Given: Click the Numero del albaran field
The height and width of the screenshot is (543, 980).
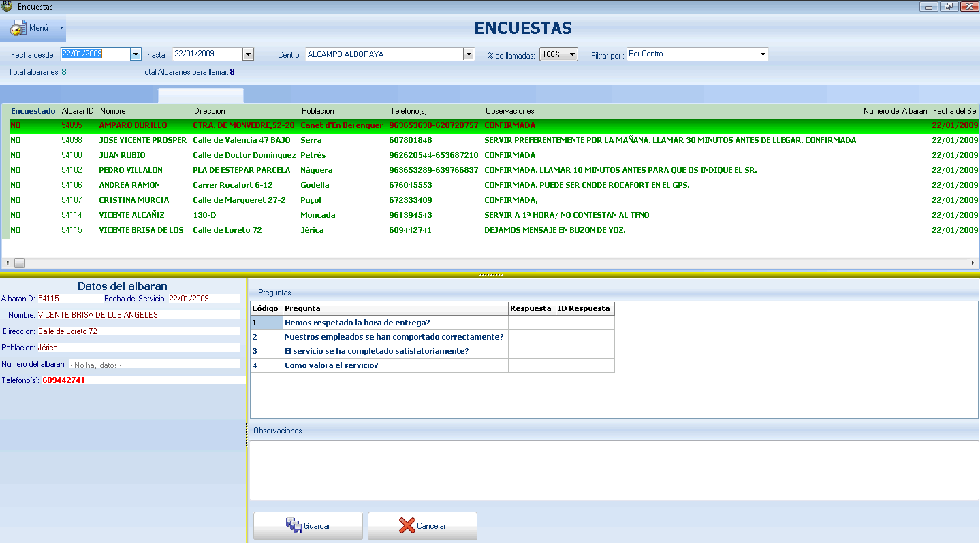Looking at the screenshot, I should 155,365.
